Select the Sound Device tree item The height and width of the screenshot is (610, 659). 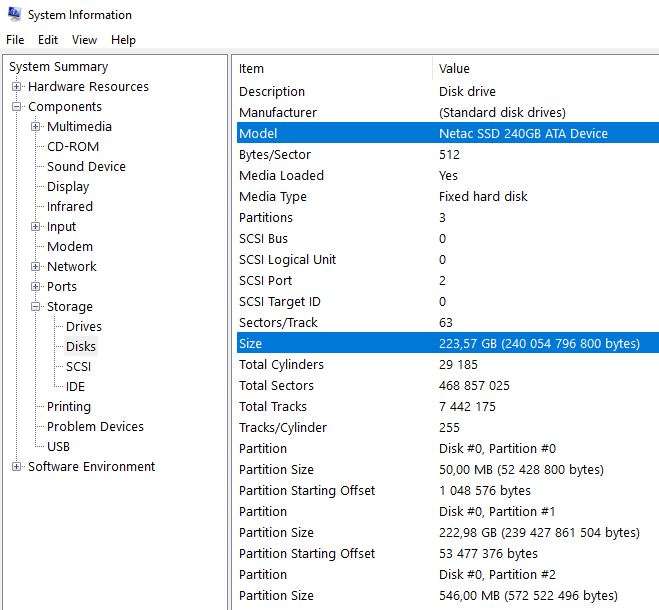(86, 166)
